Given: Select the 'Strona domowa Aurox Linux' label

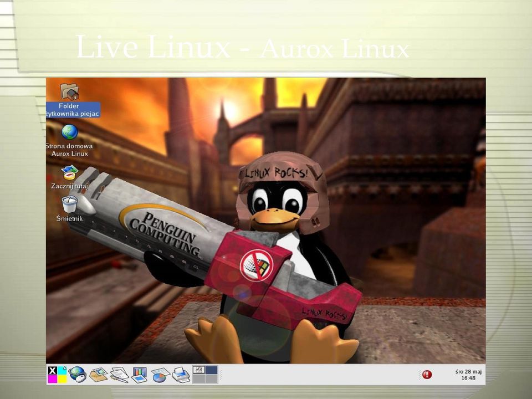Looking at the screenshot, I should pos(70,150).
